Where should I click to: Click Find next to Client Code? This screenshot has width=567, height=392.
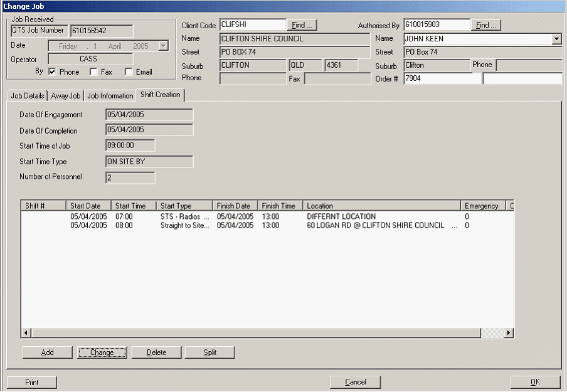click(302, 25)
